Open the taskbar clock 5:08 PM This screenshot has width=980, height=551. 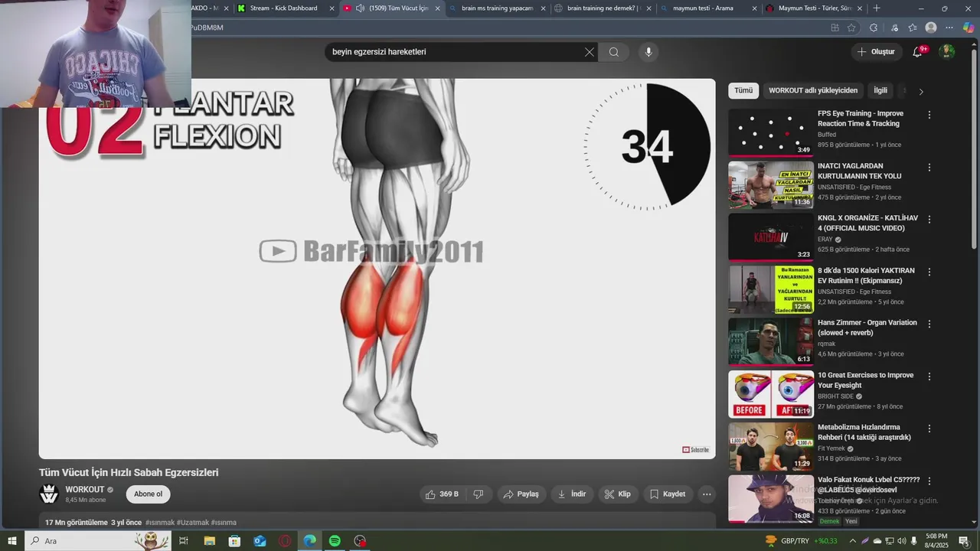937,541
